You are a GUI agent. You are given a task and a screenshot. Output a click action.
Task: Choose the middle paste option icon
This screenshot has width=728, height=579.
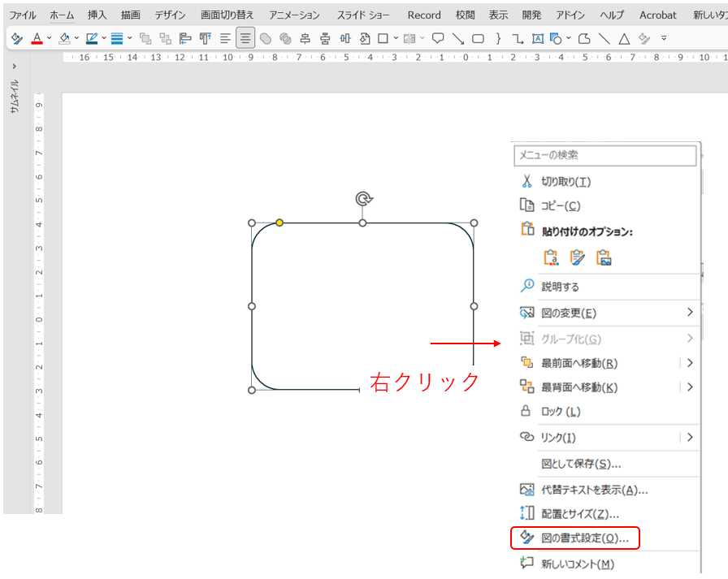[x=577, y=257]
